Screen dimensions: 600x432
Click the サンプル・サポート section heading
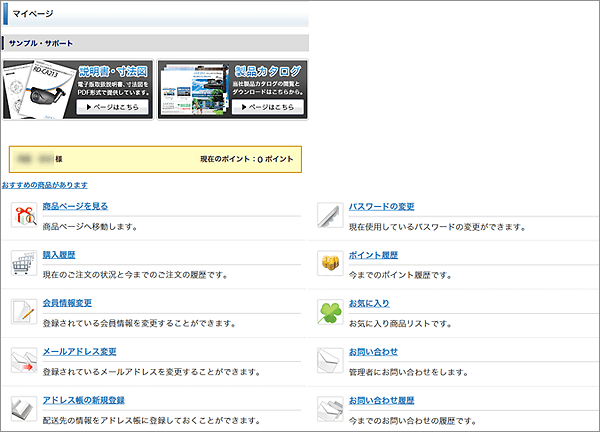point(41,43)
